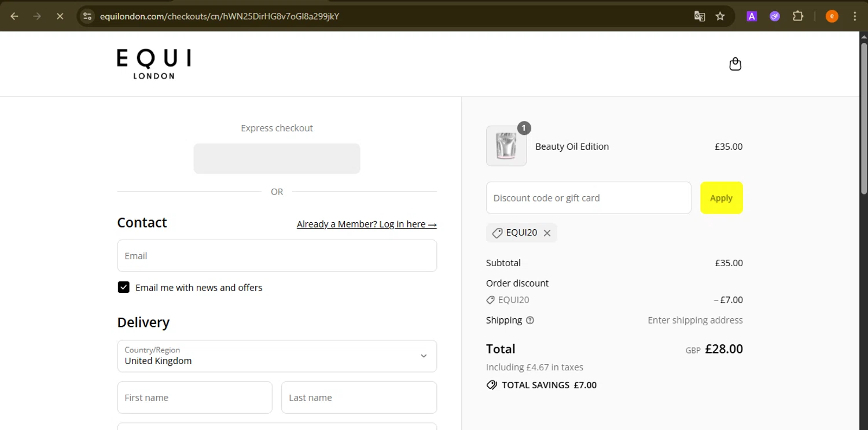The width and height of the screenshot is (868, 430).
Task: Remove the EQUI20 discount code
Action: point(547,233)
